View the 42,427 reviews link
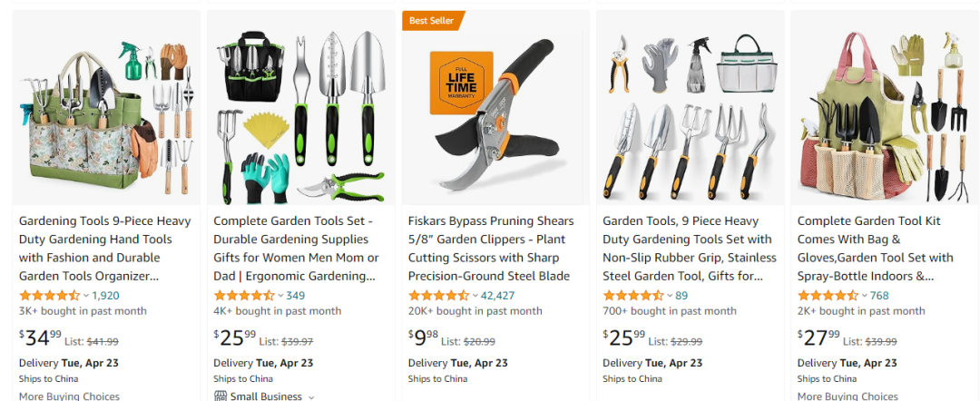This screenshot has height=401, width=980. (498, 296)
